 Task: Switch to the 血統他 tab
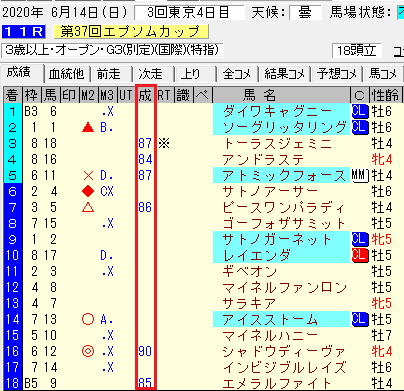click(x=67, y=74)
